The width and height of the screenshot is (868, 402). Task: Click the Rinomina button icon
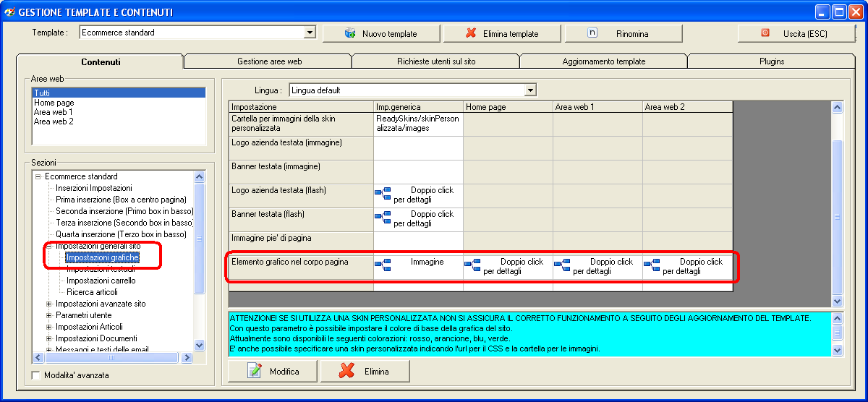tap(592, 33)
